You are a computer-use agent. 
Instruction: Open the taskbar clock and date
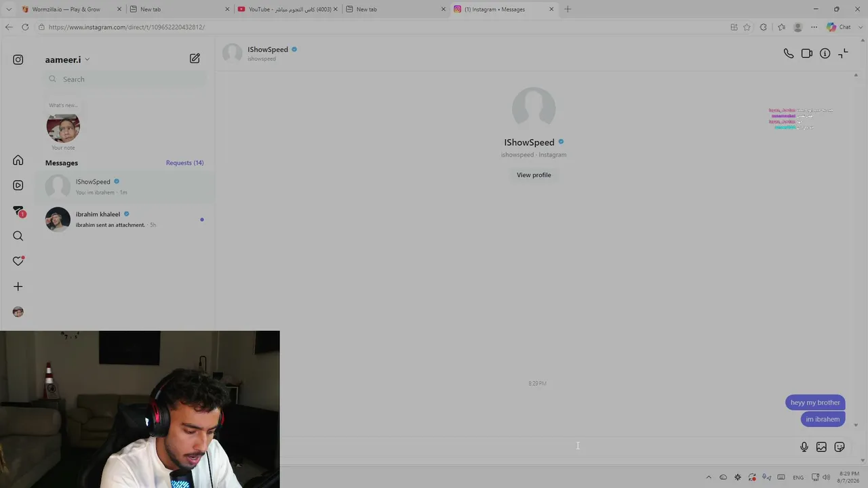pos(849,477)
